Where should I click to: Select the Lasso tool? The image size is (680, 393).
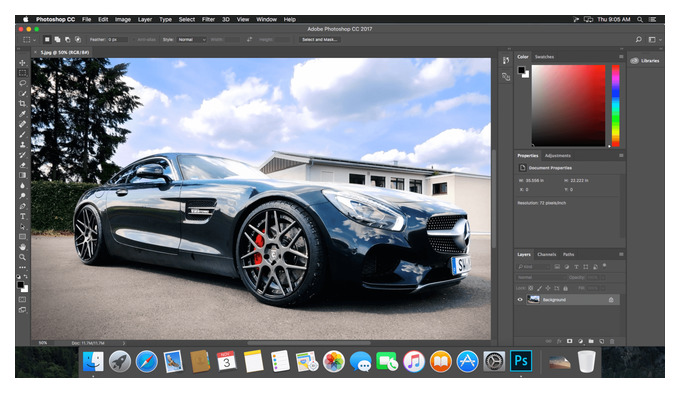(x=23, y=83)
